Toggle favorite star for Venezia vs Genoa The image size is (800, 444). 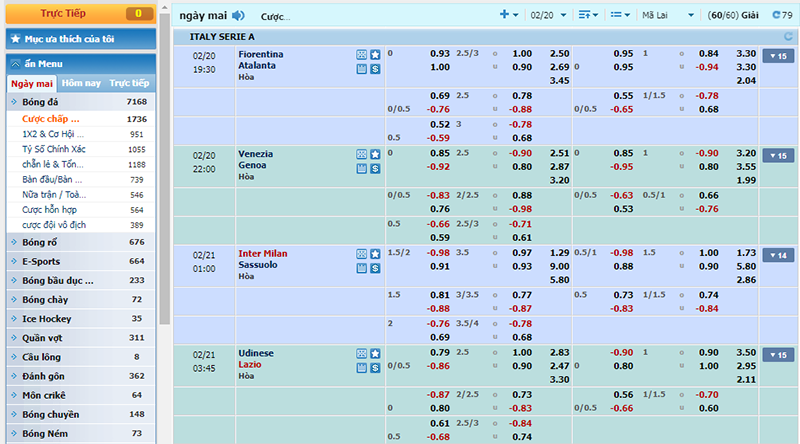(x=375, y=154)
